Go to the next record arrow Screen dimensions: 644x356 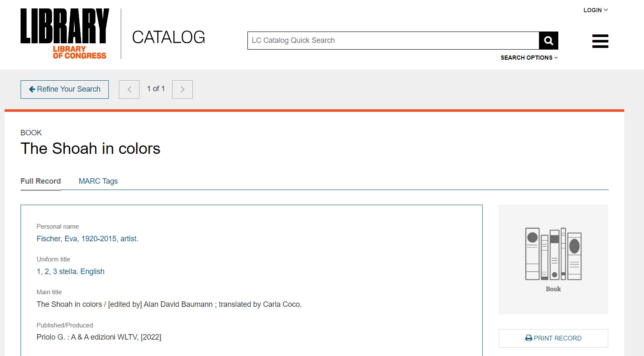(x=182, y=90)
